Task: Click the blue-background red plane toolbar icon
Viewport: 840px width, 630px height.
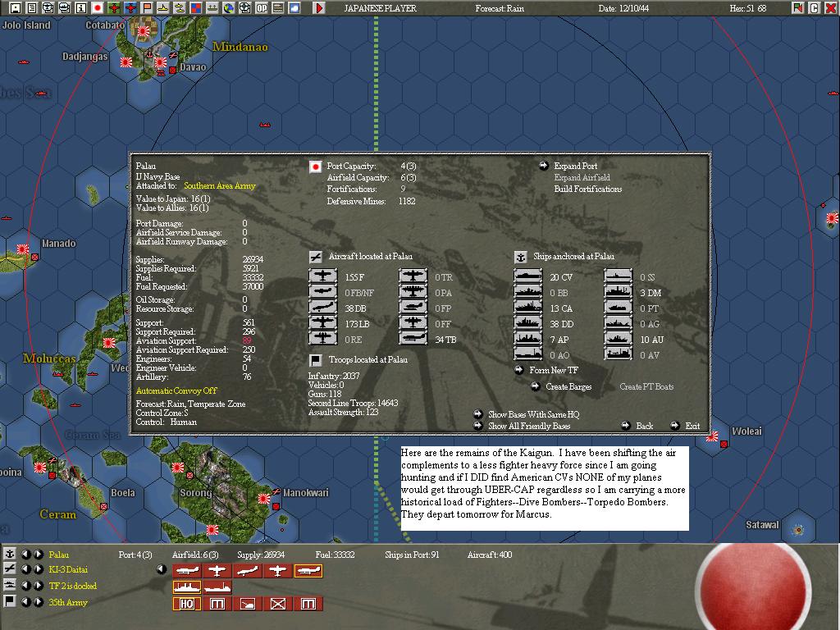Action: point(130,7)
